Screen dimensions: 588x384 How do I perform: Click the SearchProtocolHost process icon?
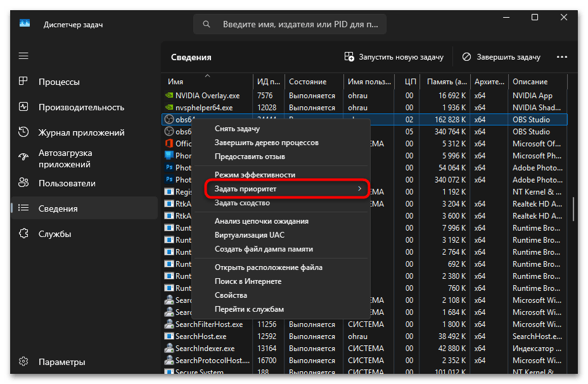tap(169, 361)
